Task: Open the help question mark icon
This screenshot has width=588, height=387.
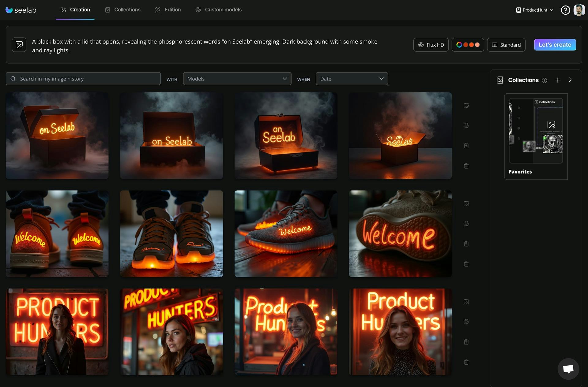Action: pos(565,10)
